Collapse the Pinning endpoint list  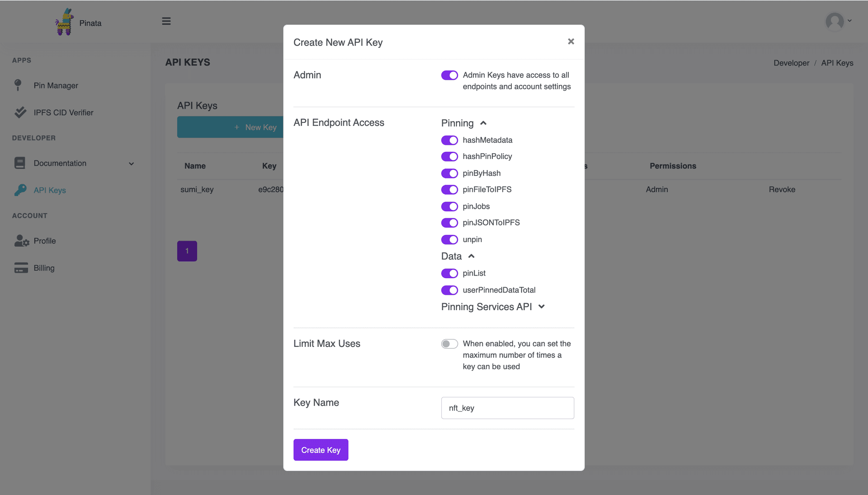pyautogui.click(x=483, y=123)
